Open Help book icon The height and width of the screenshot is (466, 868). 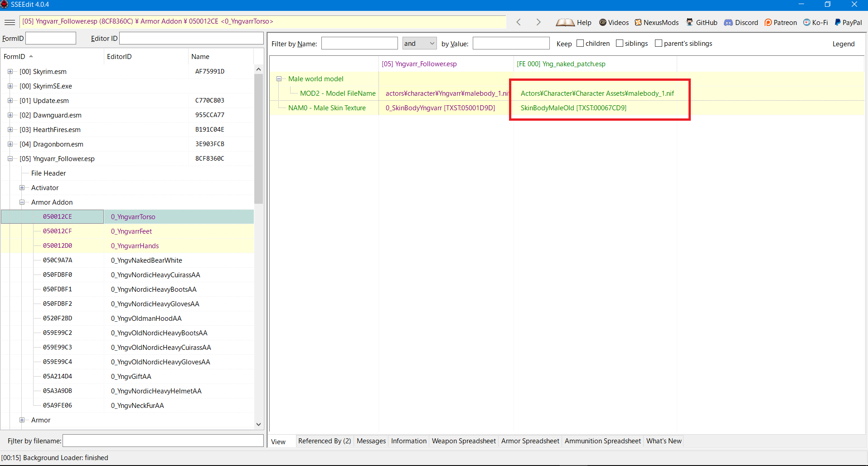(565, 22)
